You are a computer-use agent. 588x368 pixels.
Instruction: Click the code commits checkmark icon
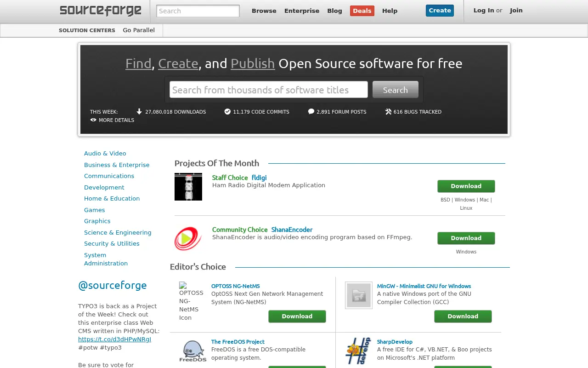pyautogui.click(x=227, y=111)
